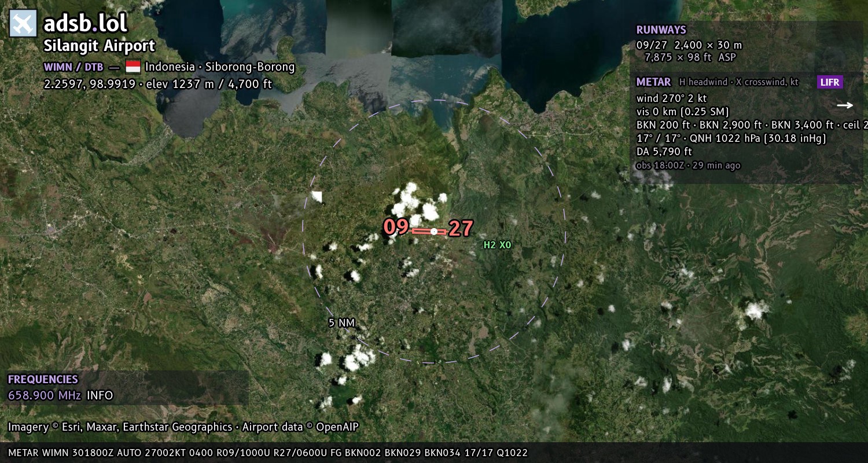868x463 pixels.
Task: Click the WIMN / DTB airport codes
Action: 73,67
